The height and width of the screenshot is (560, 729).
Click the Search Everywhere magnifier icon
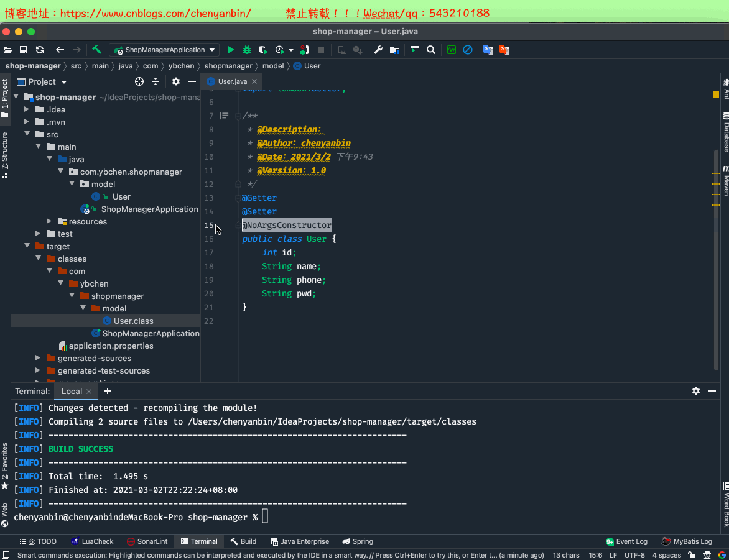click(431, 50)
